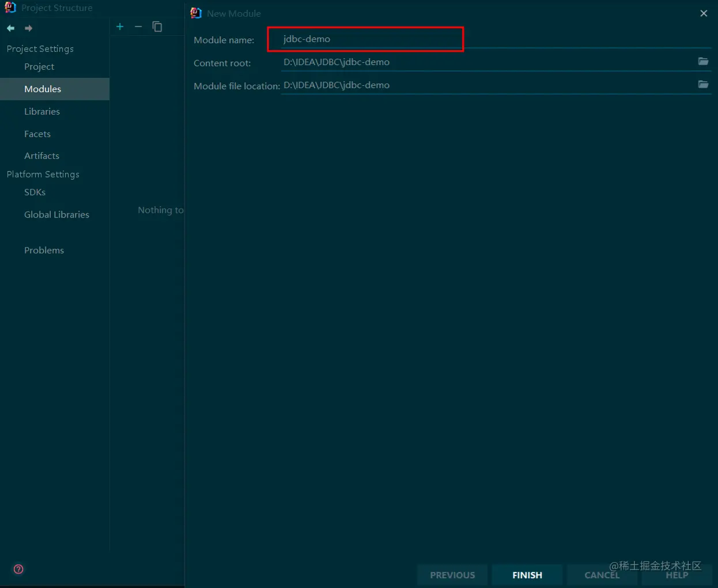Click the New Module dialog title

tap(234, 13)
